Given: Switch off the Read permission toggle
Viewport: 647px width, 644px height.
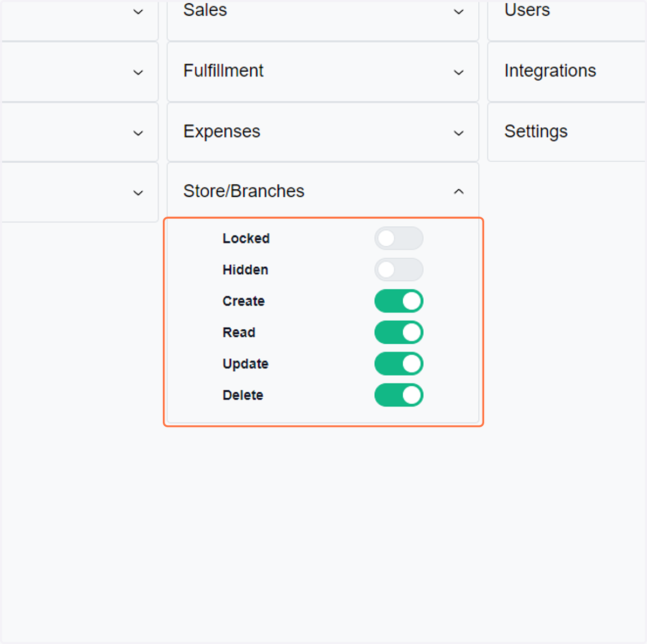Looking at the screenshot, I should tap(399, 332).
